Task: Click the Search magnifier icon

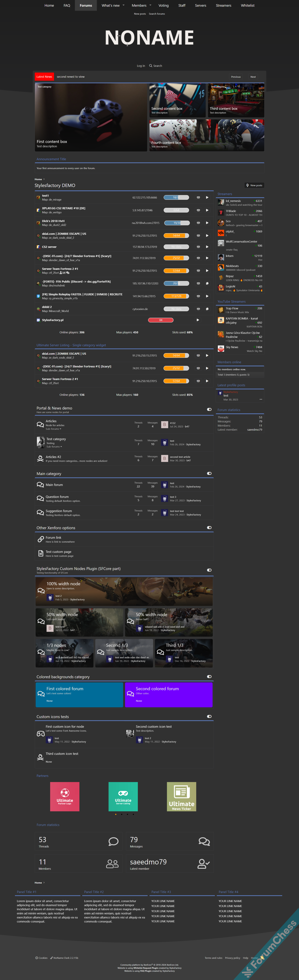Action: pos(151,66)
